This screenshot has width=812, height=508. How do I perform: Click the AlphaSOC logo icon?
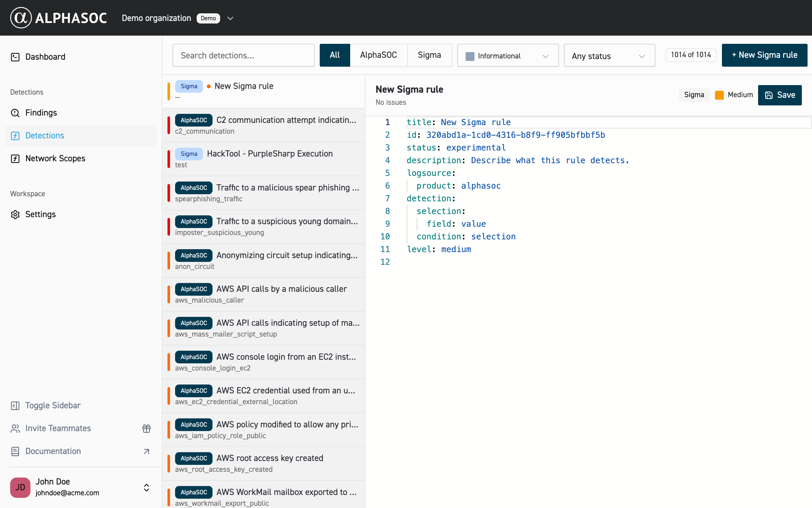(x=21, y=18)
